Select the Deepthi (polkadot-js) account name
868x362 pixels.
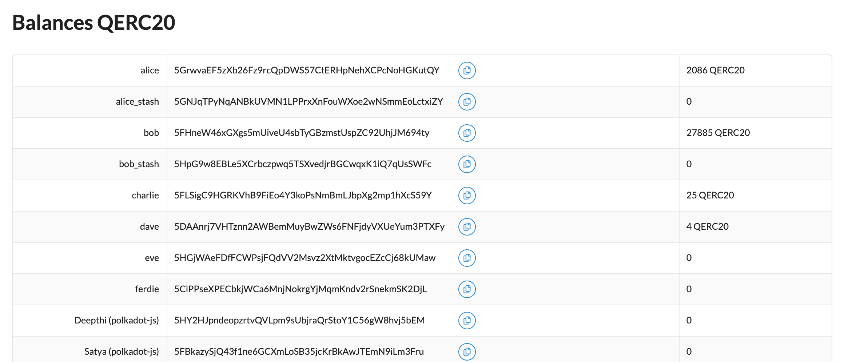tap(116, 320)
